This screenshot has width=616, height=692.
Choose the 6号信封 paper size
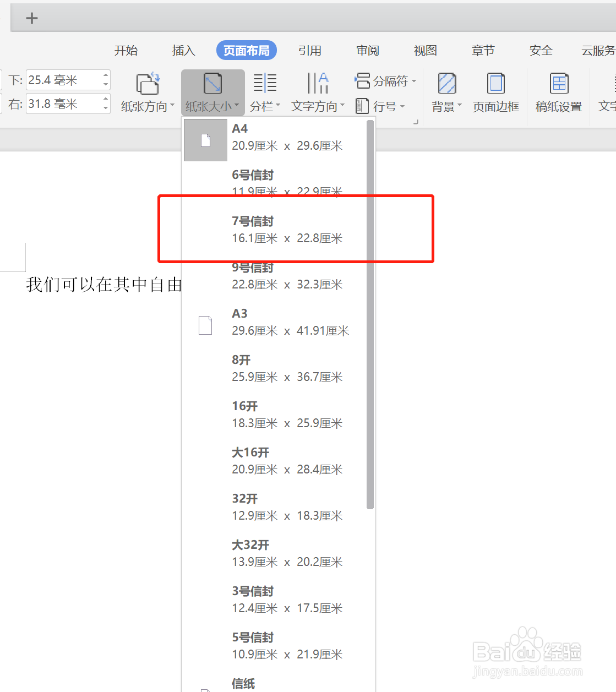pyautogui.click(x=275, y=183)
